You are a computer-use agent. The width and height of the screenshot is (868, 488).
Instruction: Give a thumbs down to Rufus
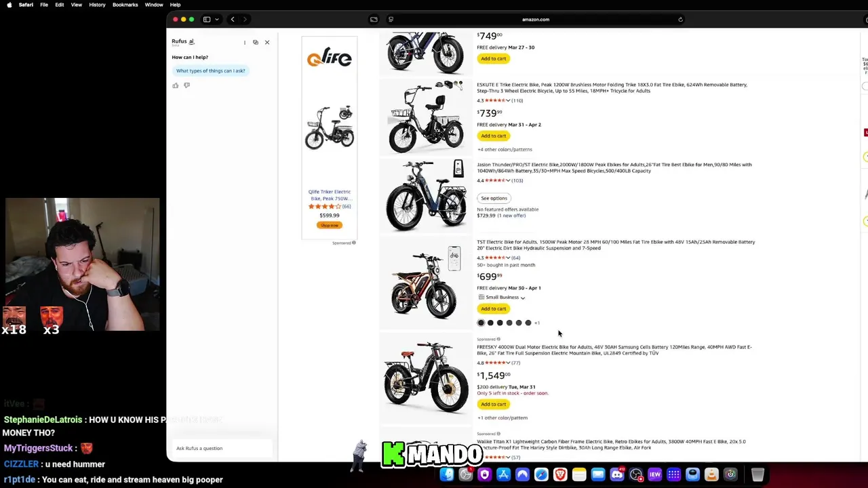click(187, 85)
